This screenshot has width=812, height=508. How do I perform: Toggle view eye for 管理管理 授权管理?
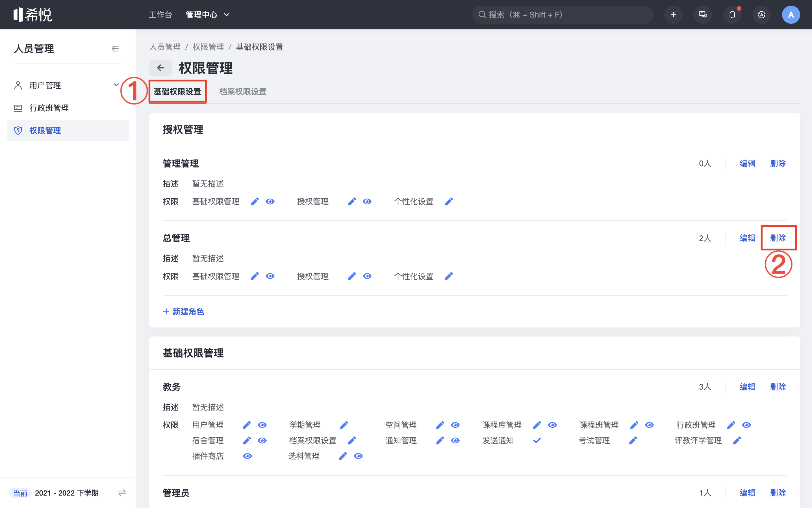click(x=367, y=201)
